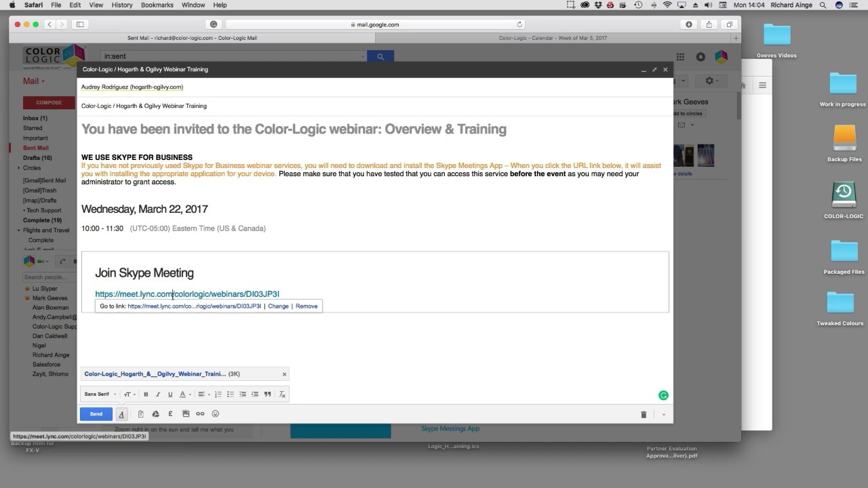Attach files with the paperclip icon
Viewport: 868px width, 488px height.
140,414
